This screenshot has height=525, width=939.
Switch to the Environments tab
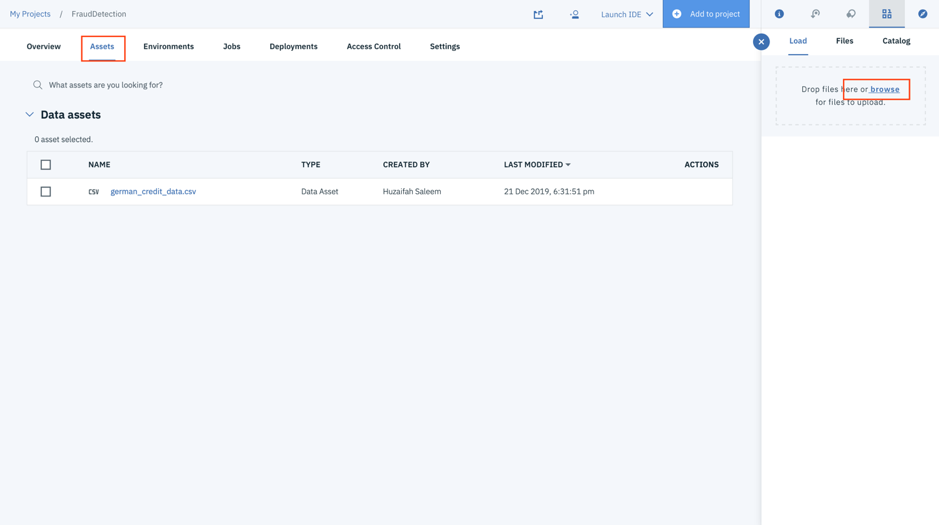pyautogui.click(x=168, y=47)
